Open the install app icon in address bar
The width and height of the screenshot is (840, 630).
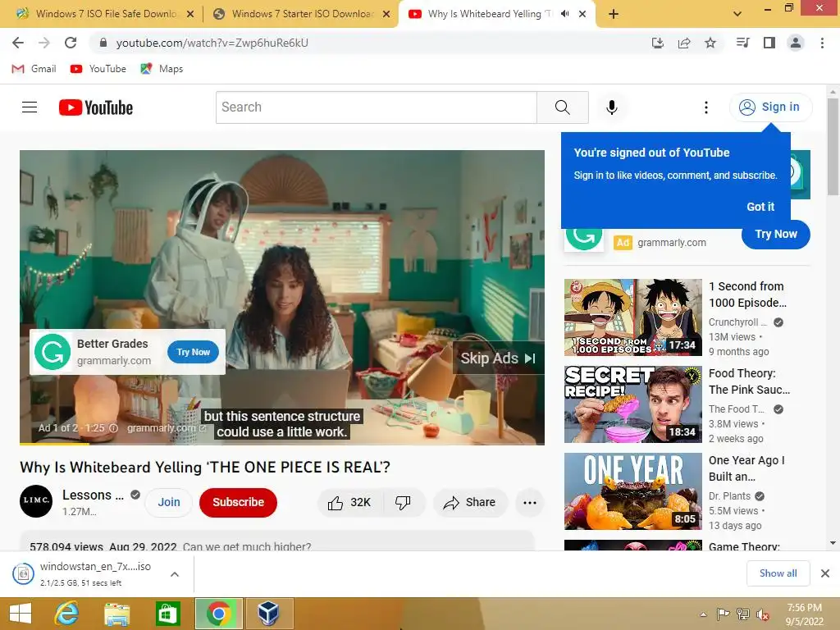pyautogui.click(x=657, y=43)
